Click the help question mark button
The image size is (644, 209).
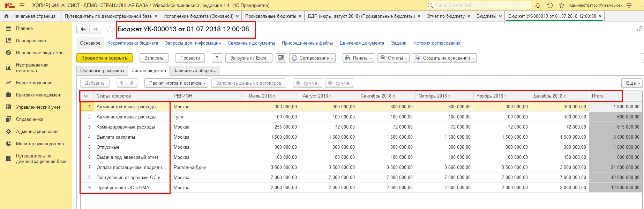tap(217, 58)
